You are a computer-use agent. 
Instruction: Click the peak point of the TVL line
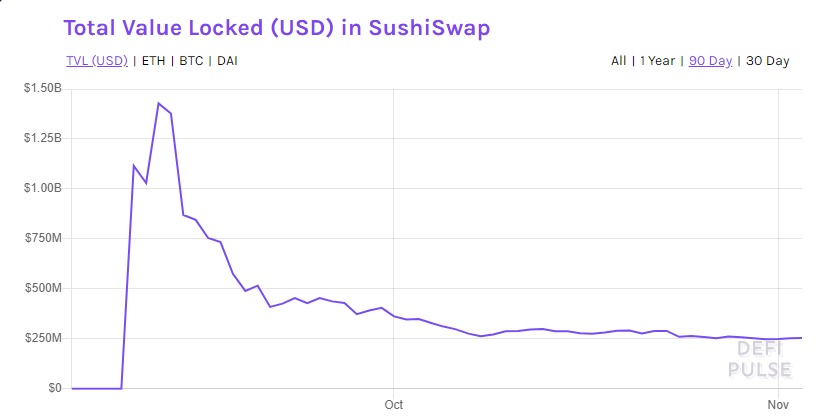tap(159, 103)
